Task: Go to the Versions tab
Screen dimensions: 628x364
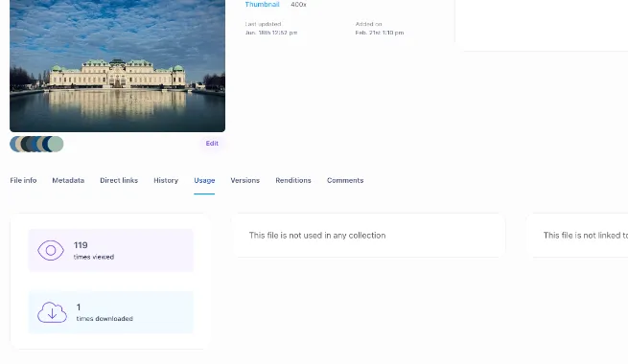Action: [x=245, y=180]
